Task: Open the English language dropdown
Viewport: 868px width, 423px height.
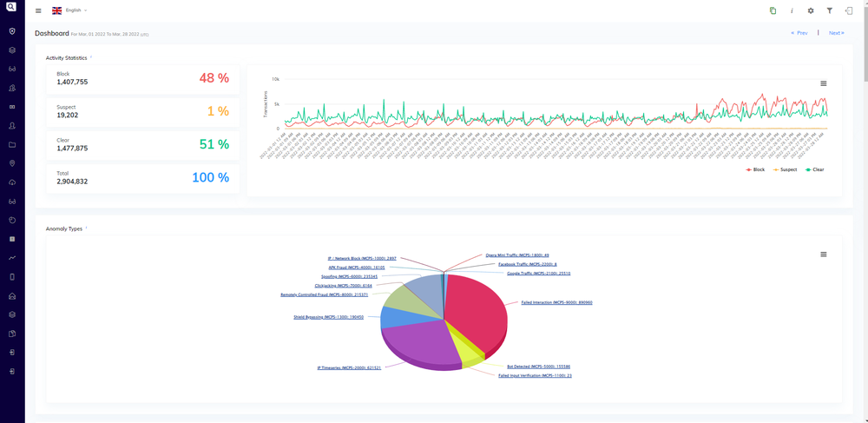Action: pos(69,10)
